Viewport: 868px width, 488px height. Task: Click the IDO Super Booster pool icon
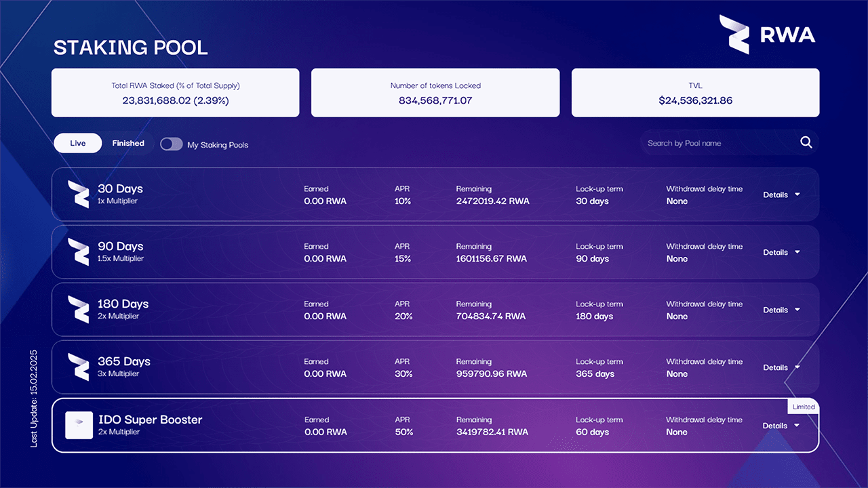click(79, 426)
